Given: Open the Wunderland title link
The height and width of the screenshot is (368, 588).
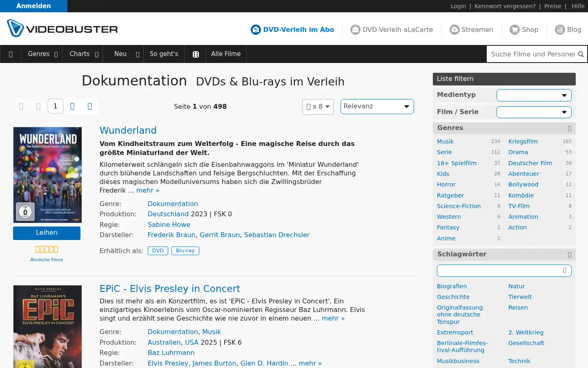Looking at the screenshot, I should [128, 130].
